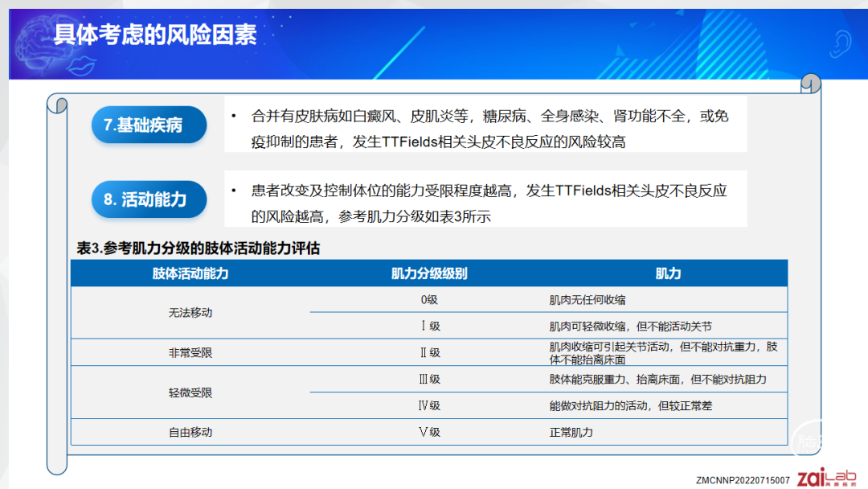The image size is (868, 489).
Task: Click the Ⅰ级 grade cell
Action: pos(429,327)
